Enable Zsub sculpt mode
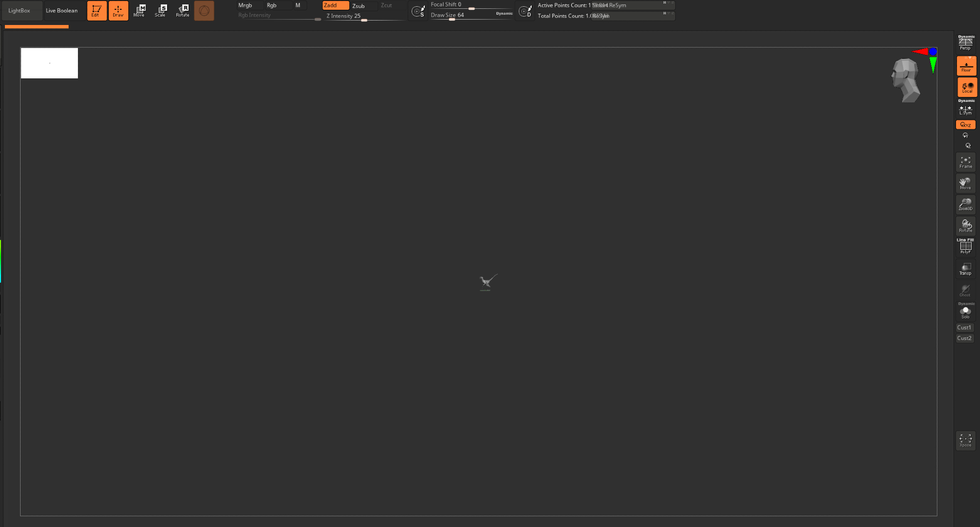The width and height of the screenshot is (980, 527). pyautogui.click(x=364, y=6)
